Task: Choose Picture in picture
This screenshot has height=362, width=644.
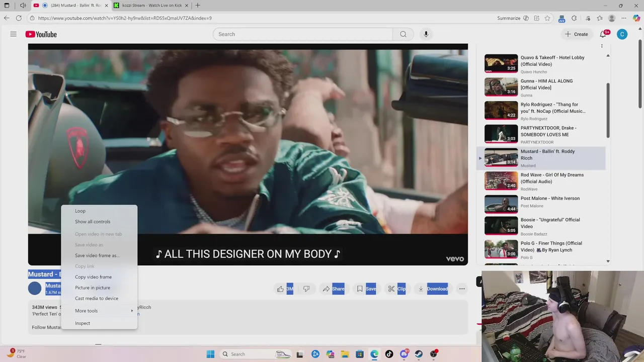Action: click(x=99, y=288)
